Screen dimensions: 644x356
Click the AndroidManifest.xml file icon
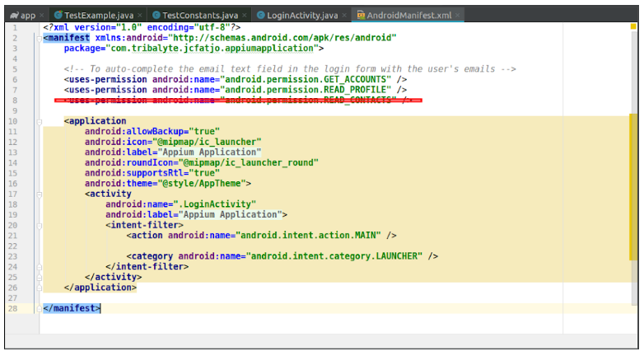coord(361,15)
